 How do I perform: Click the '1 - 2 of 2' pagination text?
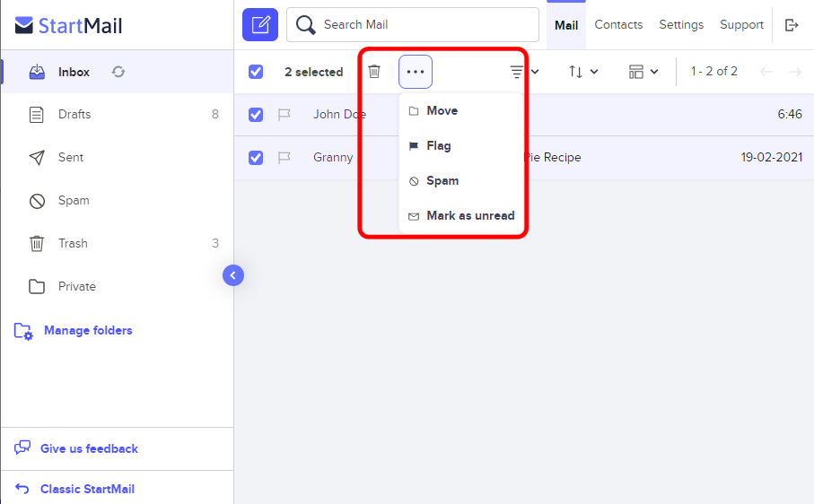[713, 71]
